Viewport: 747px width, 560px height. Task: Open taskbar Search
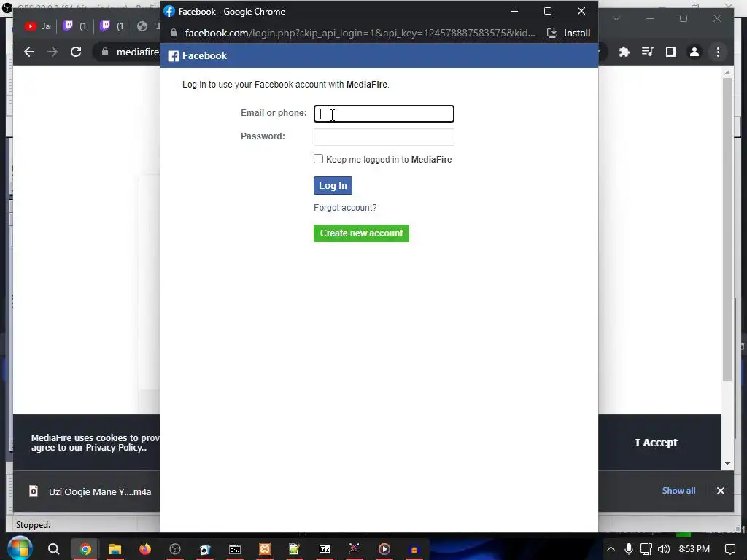(x=53, y=549)
